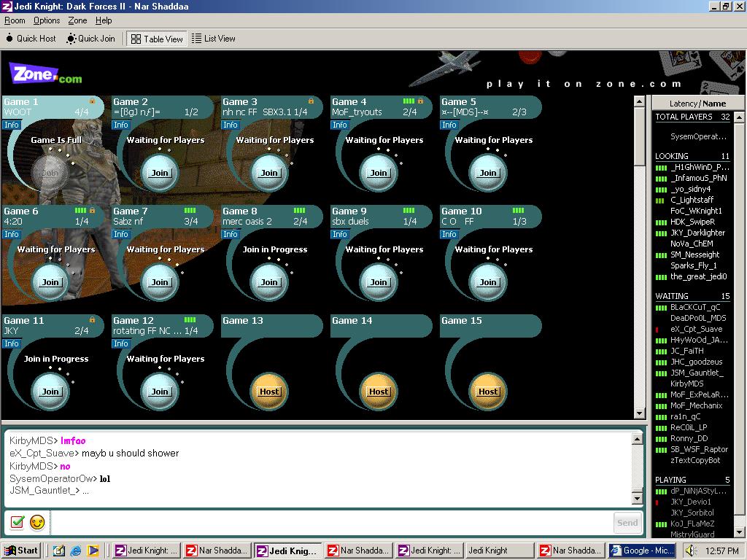Open the smiley emoticon picker

click(37, 522)
